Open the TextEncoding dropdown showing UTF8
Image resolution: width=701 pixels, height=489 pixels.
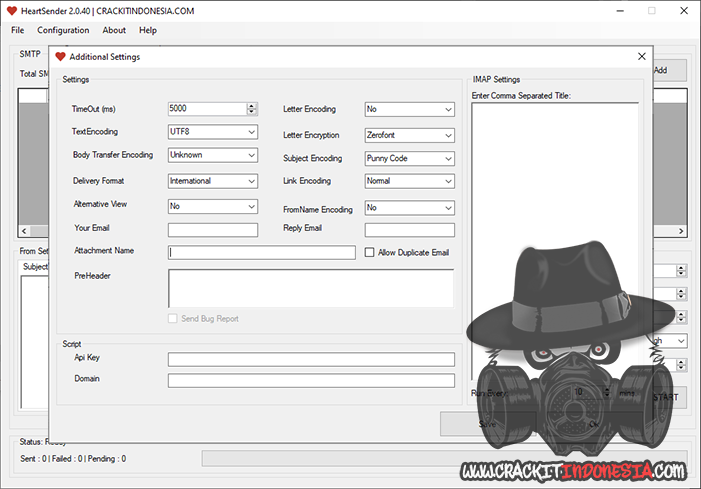click(x=213, y=132)
